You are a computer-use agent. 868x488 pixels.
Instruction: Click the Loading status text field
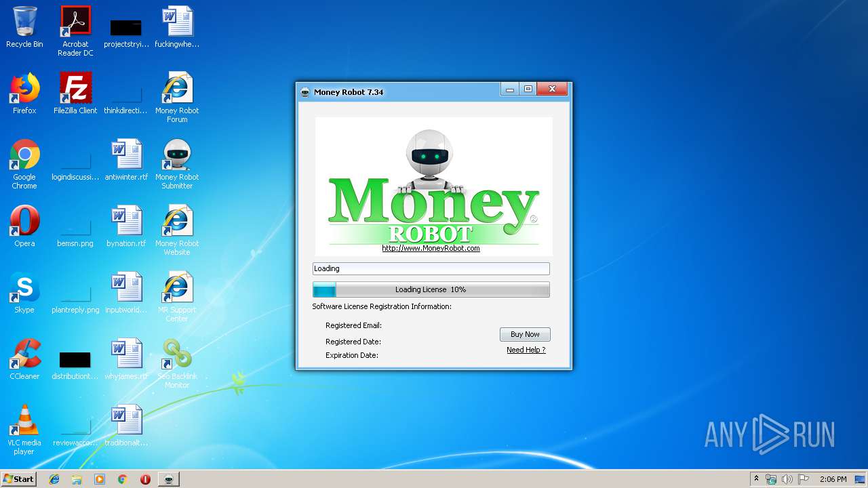431,268
